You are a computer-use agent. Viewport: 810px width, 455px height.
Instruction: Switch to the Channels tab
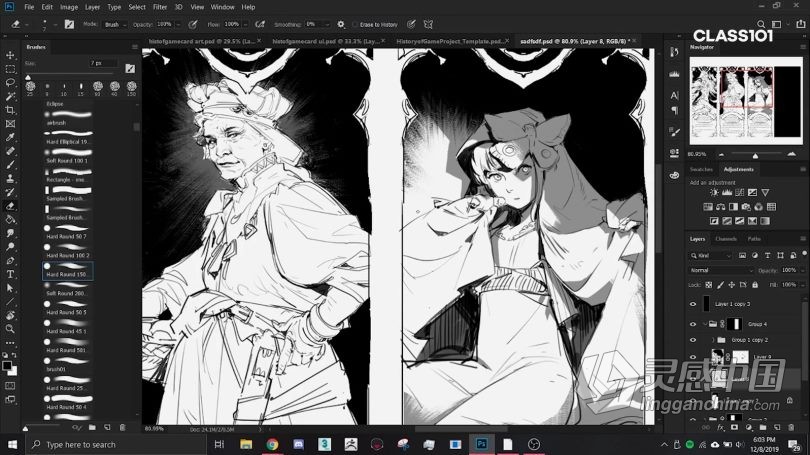(x=726, y=239)
